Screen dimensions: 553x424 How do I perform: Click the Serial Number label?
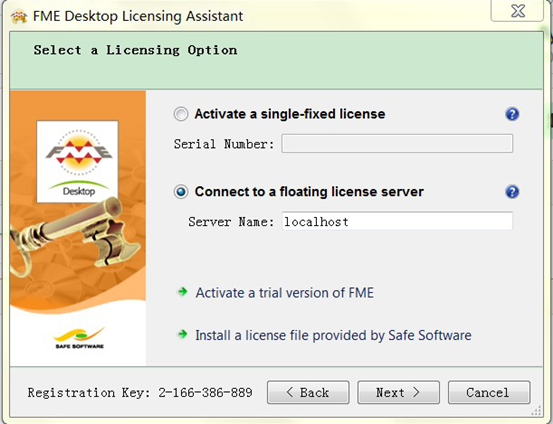[224, 144]
